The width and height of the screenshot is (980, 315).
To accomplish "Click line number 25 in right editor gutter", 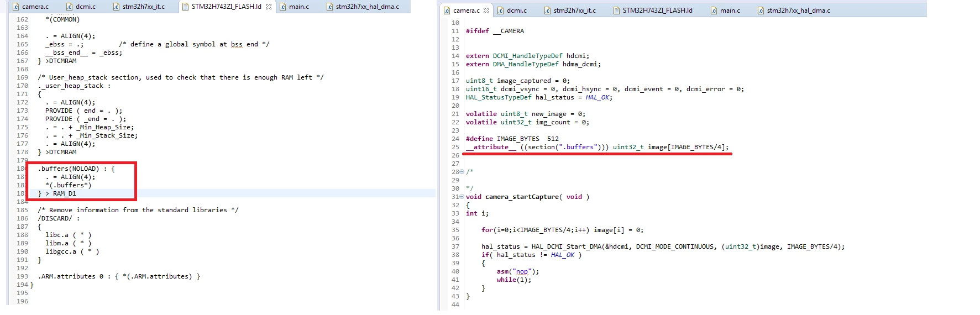I will pyautogui.click(x=455, y=147).
